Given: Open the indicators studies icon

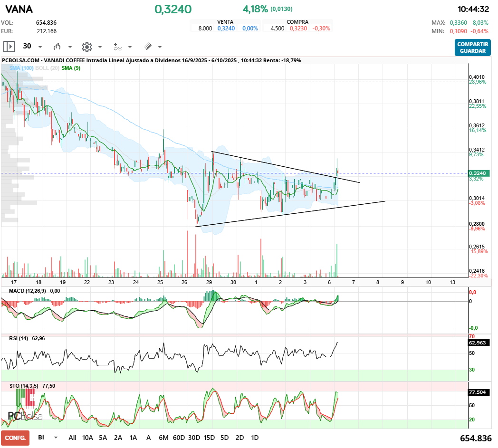Looking at the screenshot, I should tap(117, 47).
